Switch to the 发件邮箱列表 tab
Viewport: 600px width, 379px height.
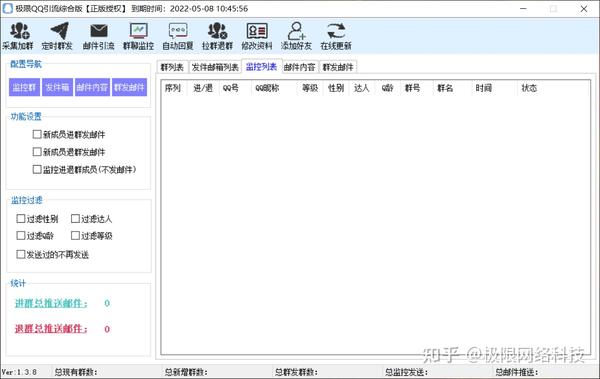[215, 67]
